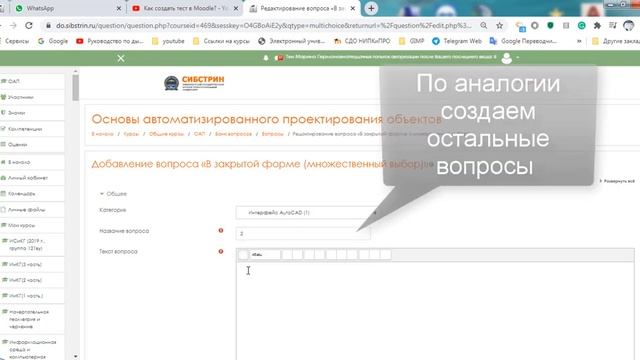Click inside the Текст вопроса editor area
This screenshot has height=360, width=640.
point(435,310)
